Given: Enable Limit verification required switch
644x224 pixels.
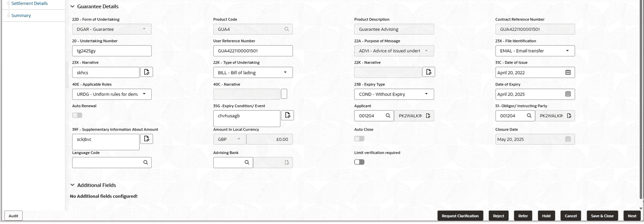Looking at the screenshot, I should tap(359, 162).
